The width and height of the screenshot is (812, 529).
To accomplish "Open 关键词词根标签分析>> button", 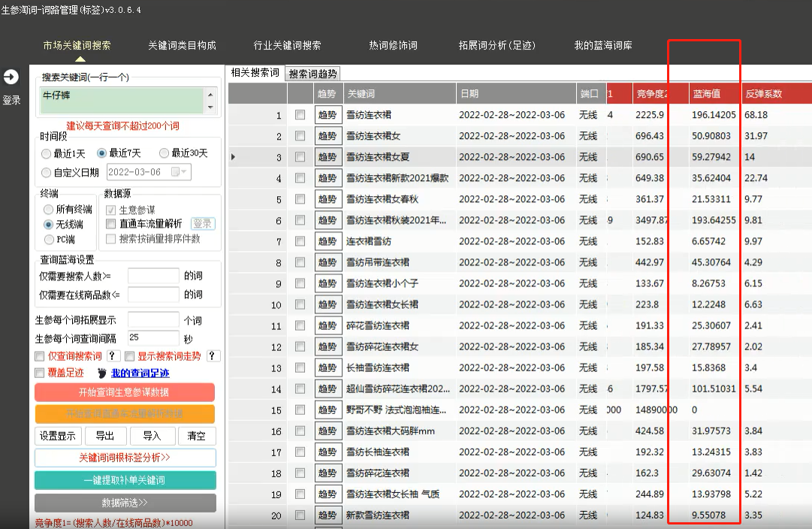I will click(125, 458).
